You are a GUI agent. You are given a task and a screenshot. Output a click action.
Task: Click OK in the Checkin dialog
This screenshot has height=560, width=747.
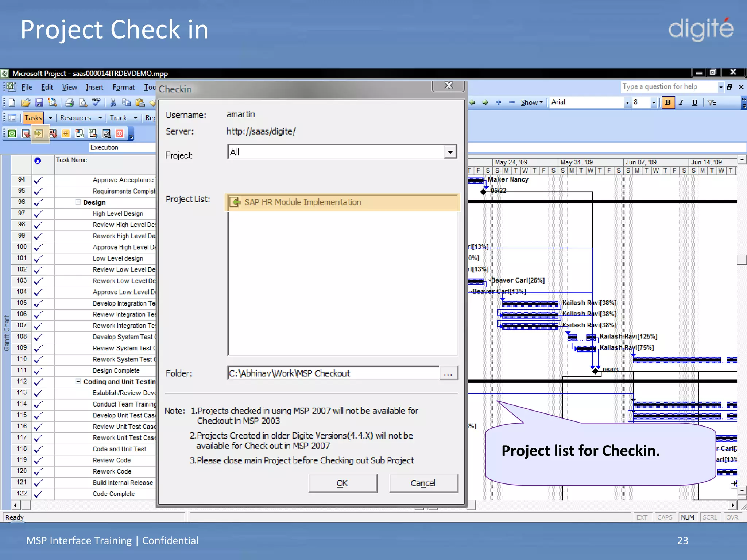(342, 483)
